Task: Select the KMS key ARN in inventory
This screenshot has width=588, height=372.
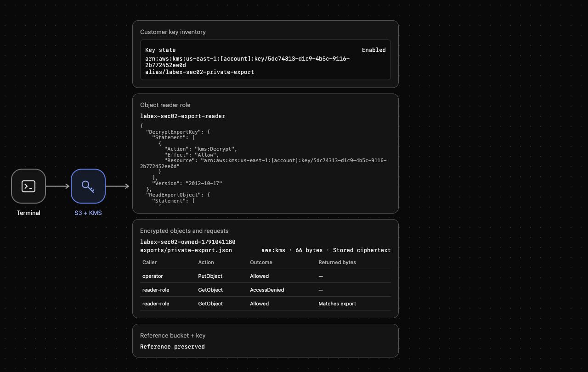Action: (247, 62)
